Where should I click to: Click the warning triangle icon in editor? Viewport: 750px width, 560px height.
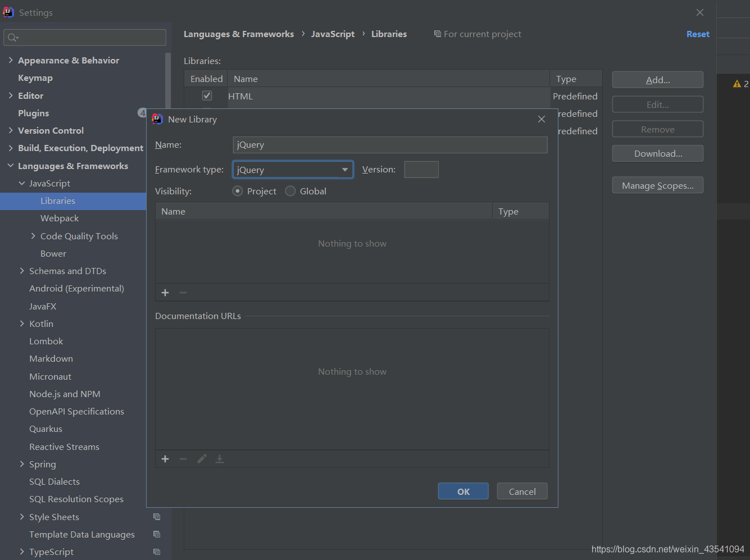click(x=737, y=84)
